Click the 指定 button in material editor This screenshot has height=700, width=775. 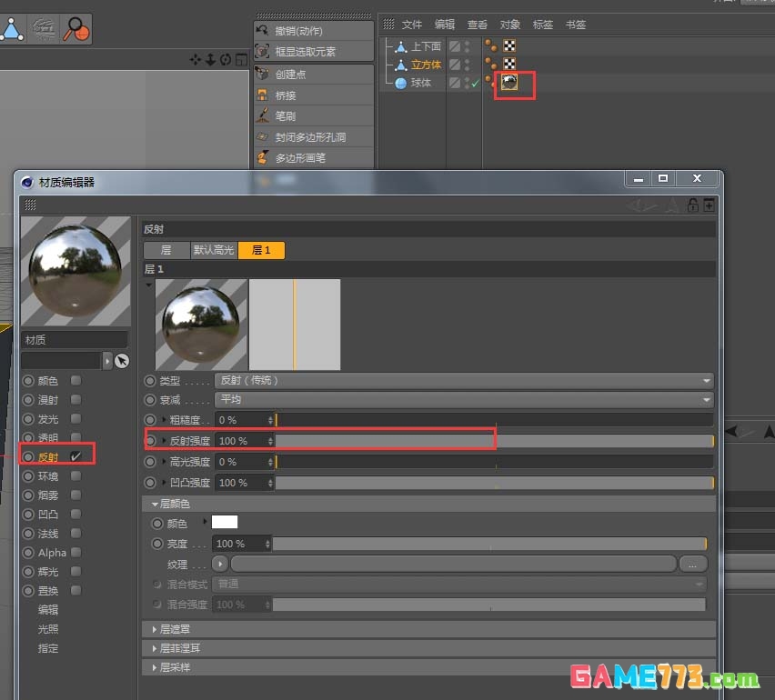tap(47, 648)
